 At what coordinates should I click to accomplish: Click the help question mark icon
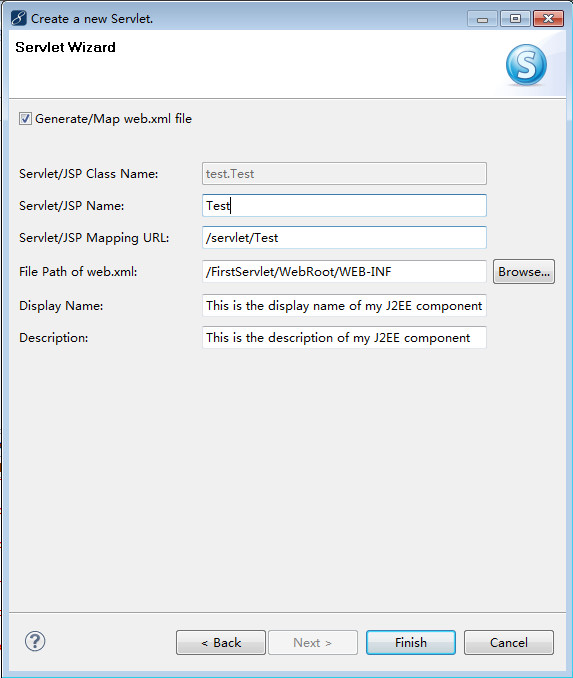[35, 641]
